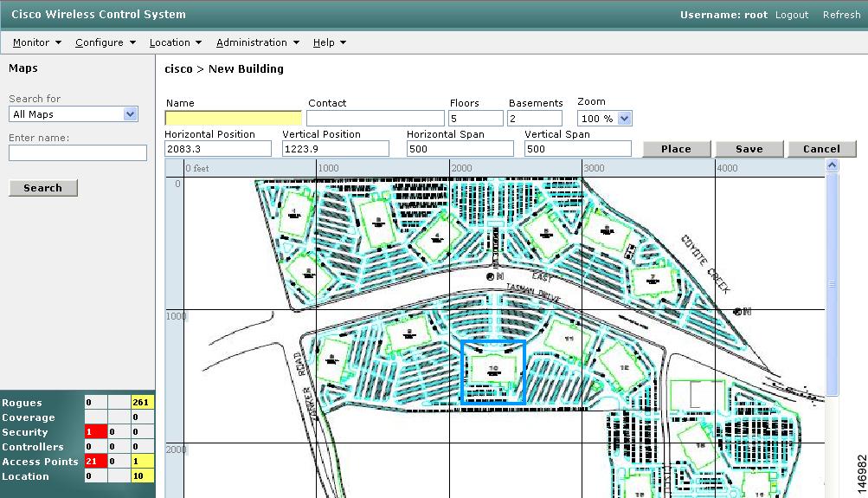Click the Monitor menu arrow
This screenshot has height=498, width=868.
pos(58,42)
